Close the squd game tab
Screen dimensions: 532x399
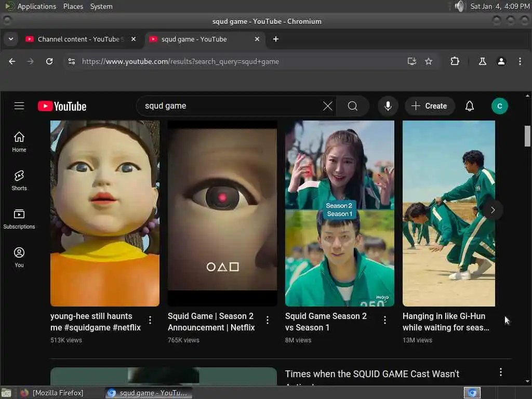(257, 39)
